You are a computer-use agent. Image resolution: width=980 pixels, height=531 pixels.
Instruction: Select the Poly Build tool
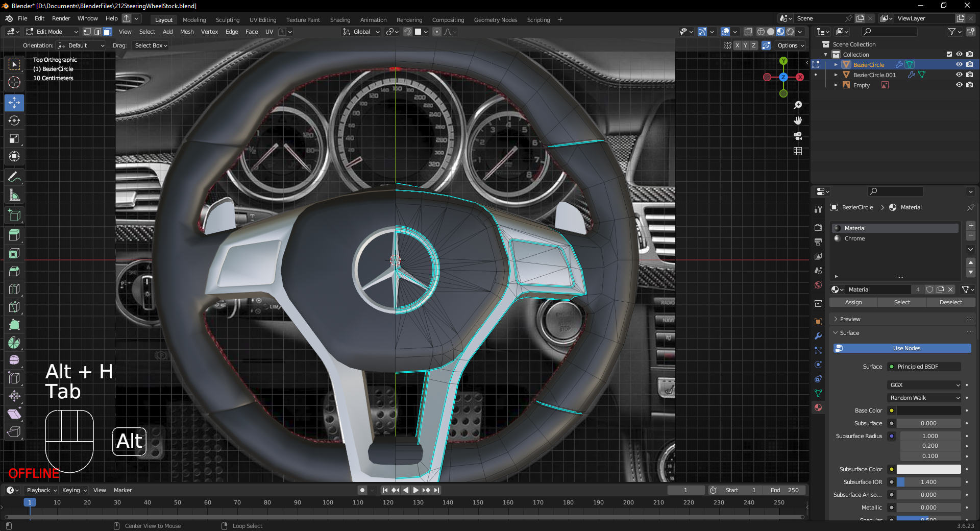pyautogui.click(x=14, y=325)
